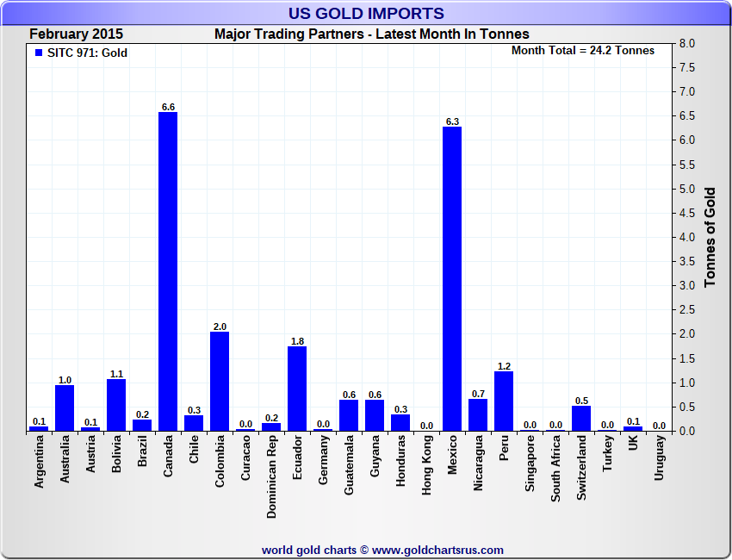Click the 'Curacao' axis label
Image resolution: width=732 pixels, height=560 pixels.
[245, 457]
